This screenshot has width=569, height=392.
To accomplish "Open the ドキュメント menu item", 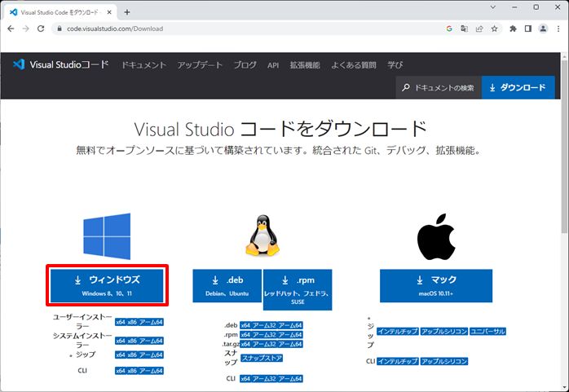I will pyautogui.click(x=143, y=65).
